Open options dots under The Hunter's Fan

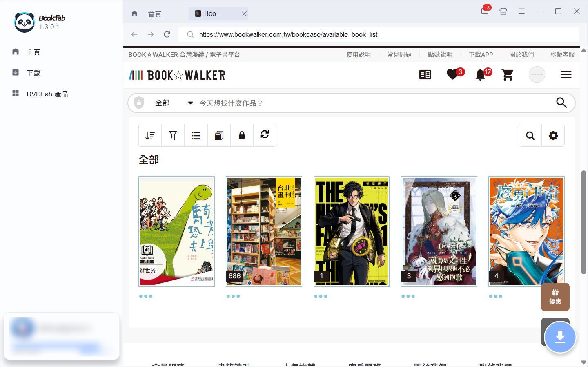321,296
